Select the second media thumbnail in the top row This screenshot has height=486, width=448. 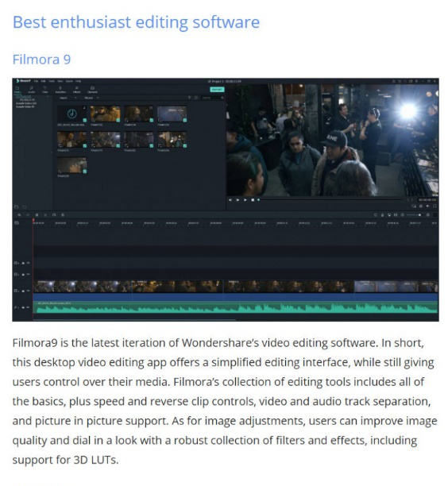click(x=105, y=114)
